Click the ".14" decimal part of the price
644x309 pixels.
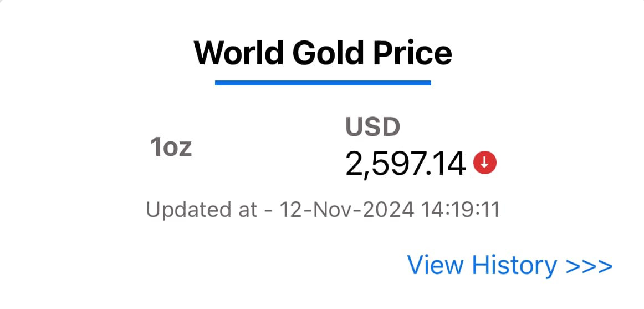[447, 164]
